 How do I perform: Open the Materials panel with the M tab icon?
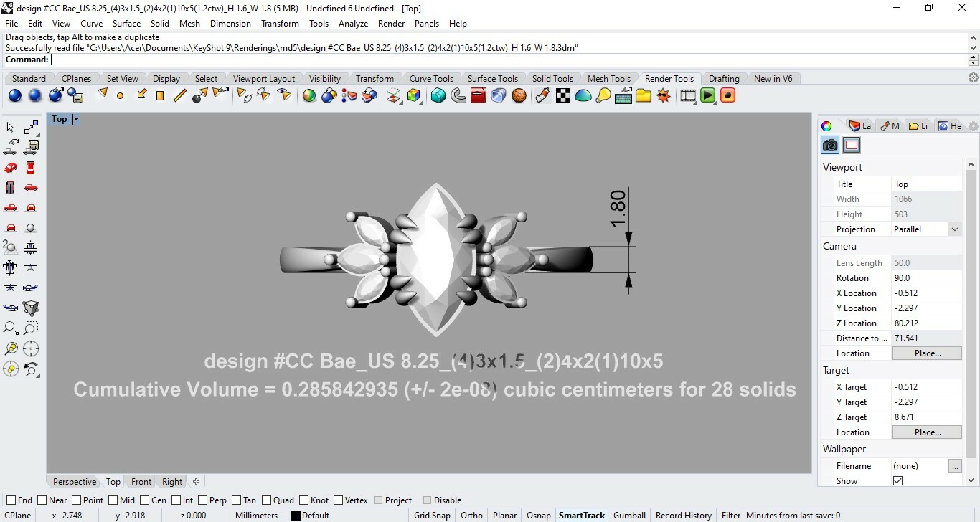(890, 125)
